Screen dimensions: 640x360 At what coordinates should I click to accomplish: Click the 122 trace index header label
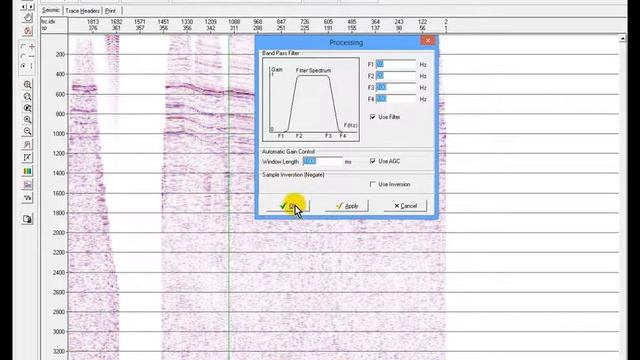422,22
